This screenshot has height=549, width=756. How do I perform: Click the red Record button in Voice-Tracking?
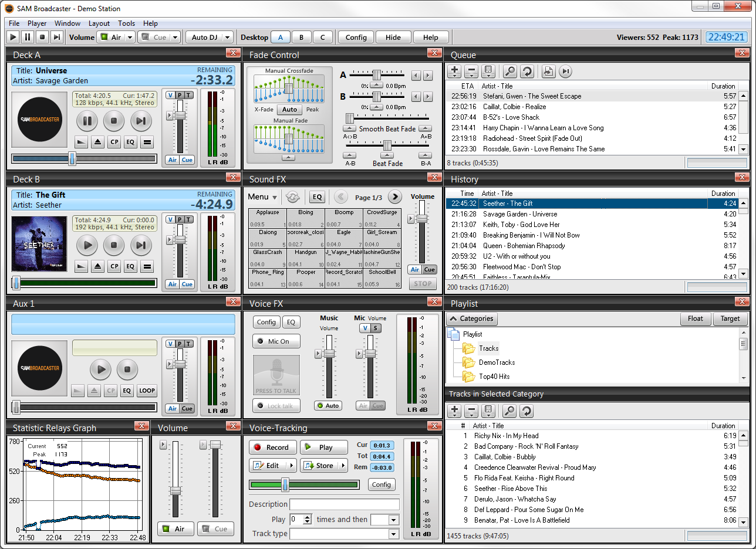click(273, 448)
